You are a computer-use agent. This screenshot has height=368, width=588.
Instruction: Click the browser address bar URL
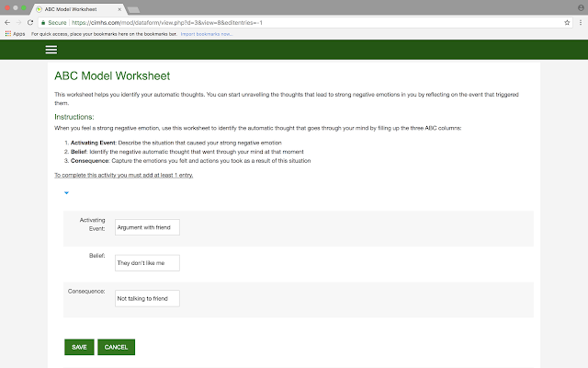point(167,22)
